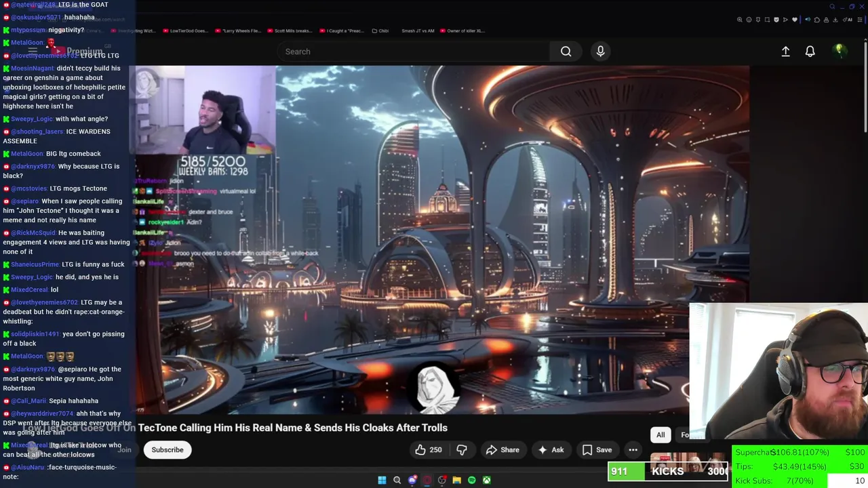
Task: Click the page's vertical scrollbar
Action: 865,88
